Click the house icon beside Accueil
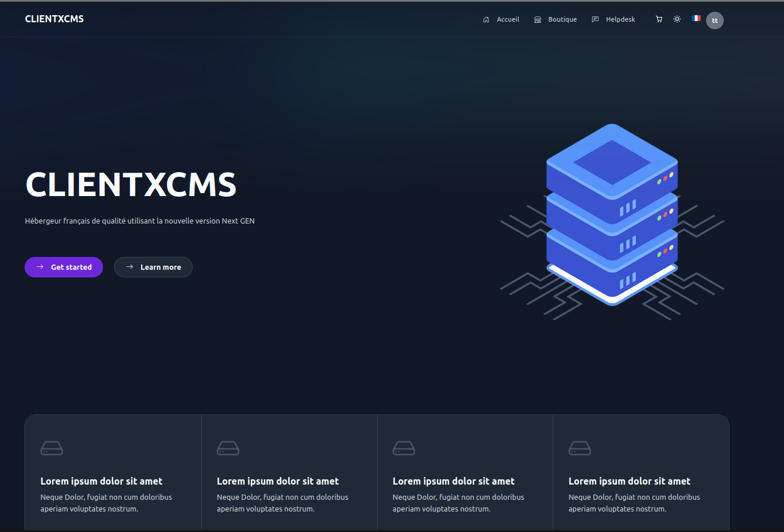Viewport: 784px width, 532px height. pyautogui.click(x=486, y=20)
